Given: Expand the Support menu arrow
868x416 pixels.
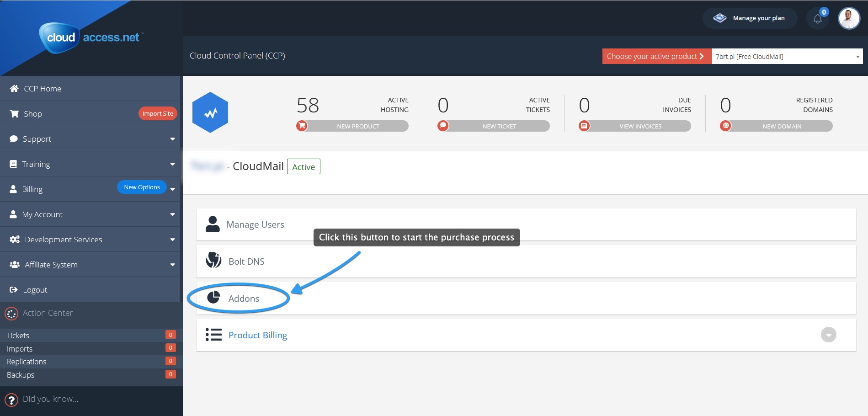Looking at the screenshot, I should pos(172,139).
